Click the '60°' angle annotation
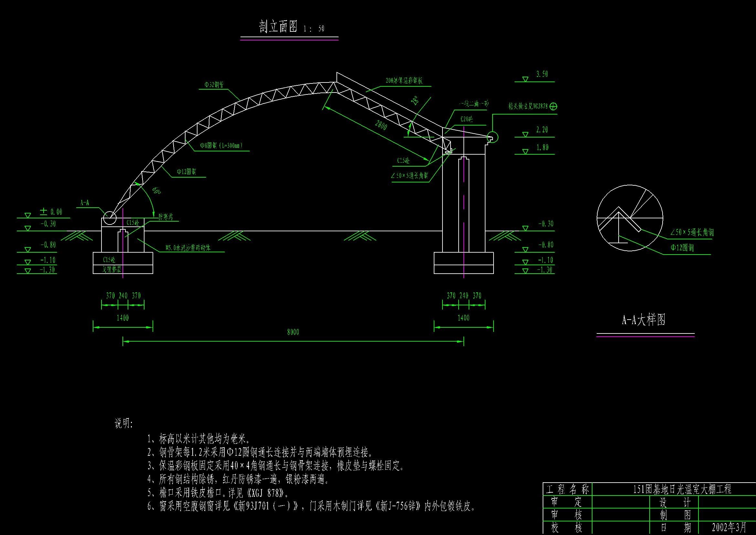Screen dimensions: 756x535 pyautogui.click(x=157, y=191)
